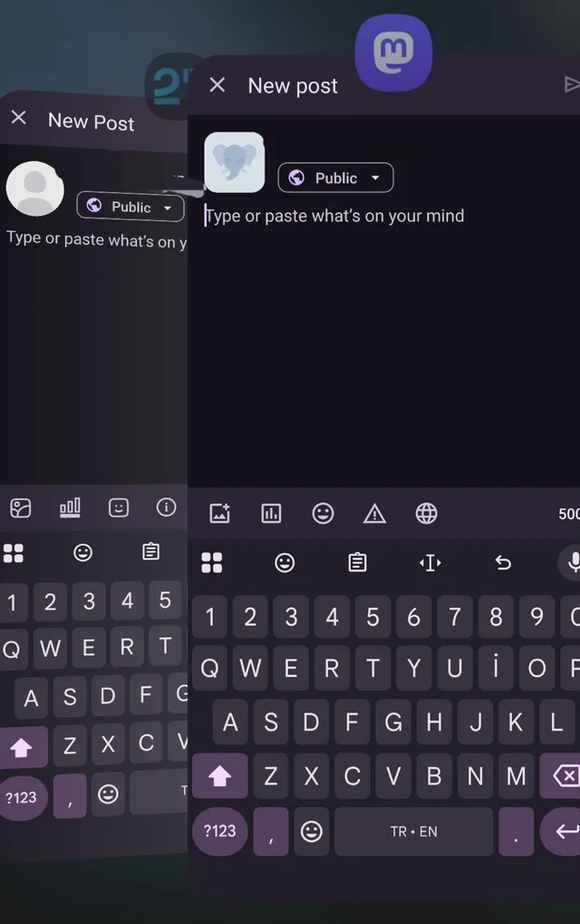Click the elephant avatar thumbnail

[234, 162]
